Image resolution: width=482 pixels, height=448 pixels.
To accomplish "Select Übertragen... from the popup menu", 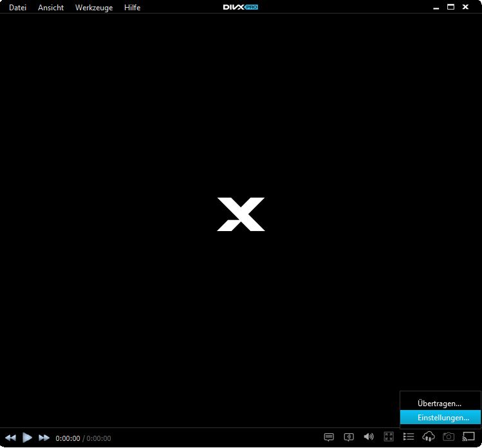I will pos(440,404).
